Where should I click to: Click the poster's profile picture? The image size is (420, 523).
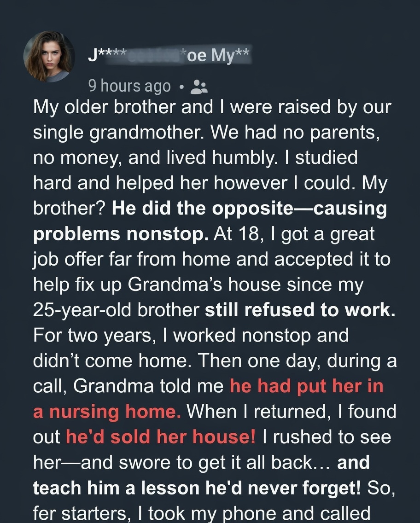pos(49,57)
